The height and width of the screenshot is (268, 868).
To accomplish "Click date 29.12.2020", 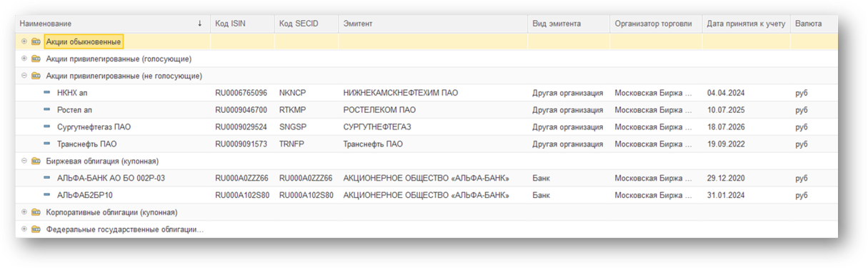I will 727,179.
